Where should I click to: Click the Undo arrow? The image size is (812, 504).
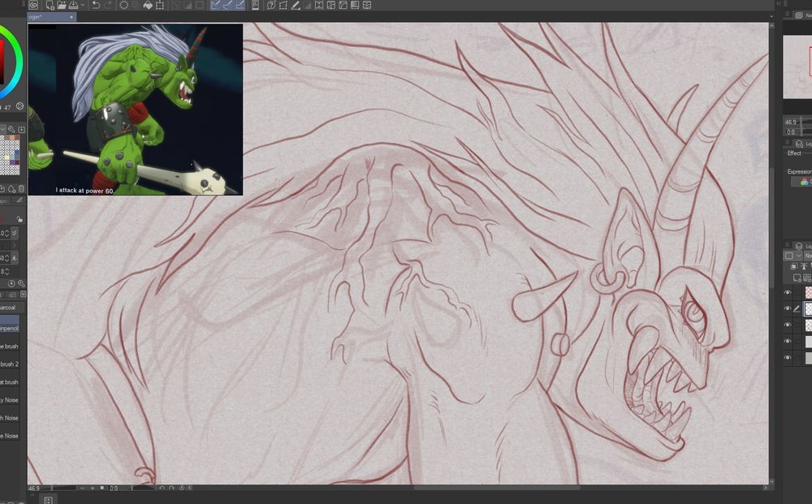coord(96,5)
